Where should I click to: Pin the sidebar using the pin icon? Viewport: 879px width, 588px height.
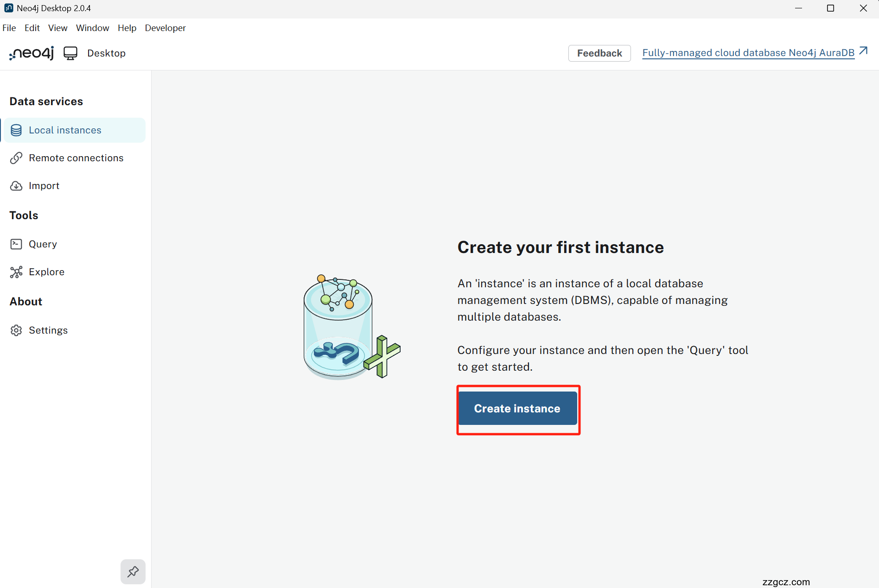coord(133,571)
